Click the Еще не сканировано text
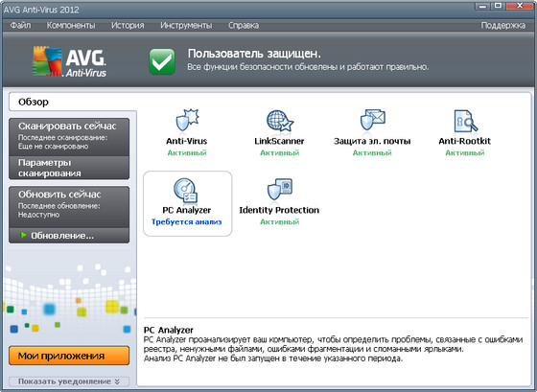 53,147
